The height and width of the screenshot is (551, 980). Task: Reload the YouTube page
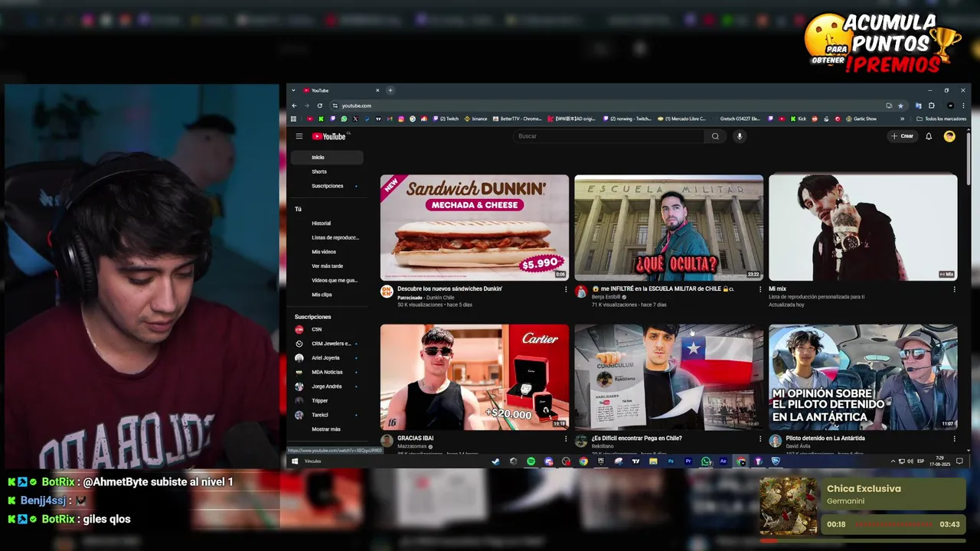click(x=319, y=106)
